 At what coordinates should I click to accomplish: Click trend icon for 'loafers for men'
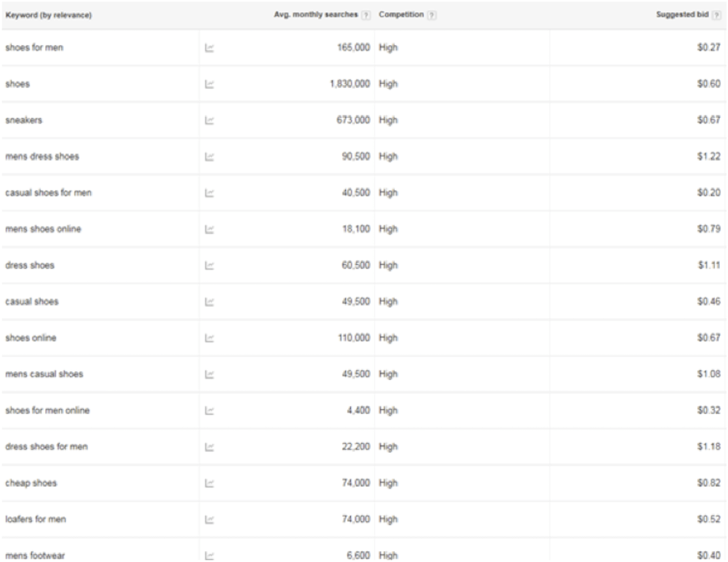[x=209, y=519]
